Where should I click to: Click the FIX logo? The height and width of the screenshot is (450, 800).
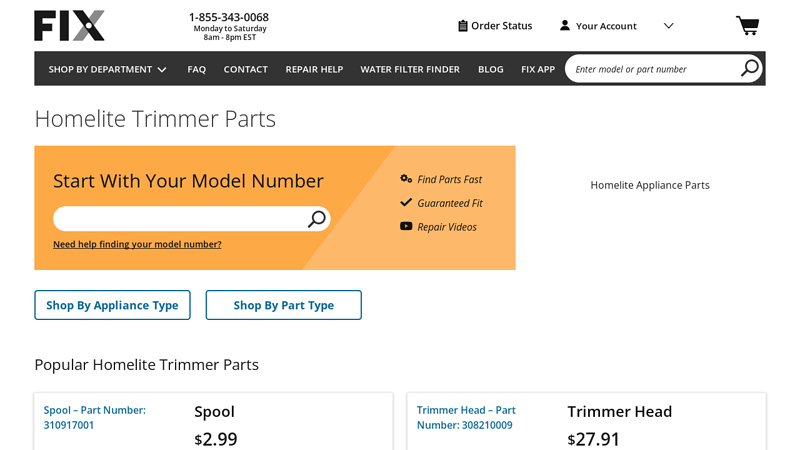pyautogui.click(x=69, y=26)
